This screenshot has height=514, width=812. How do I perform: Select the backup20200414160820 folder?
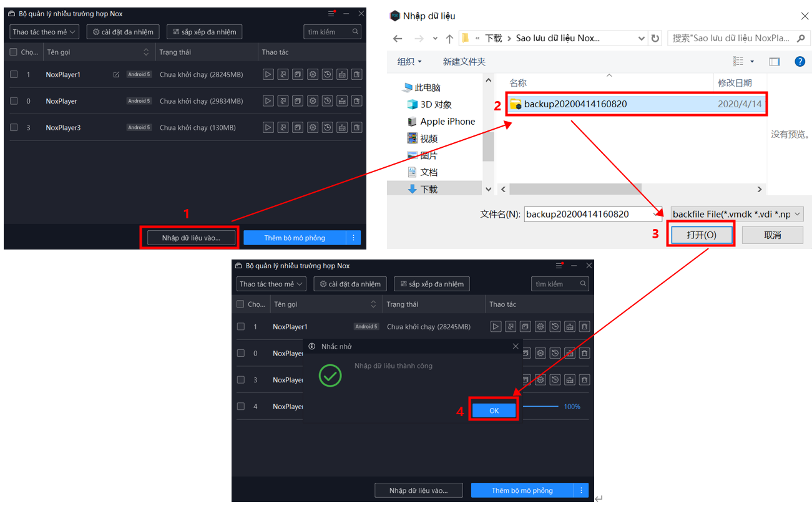point(575,104)
